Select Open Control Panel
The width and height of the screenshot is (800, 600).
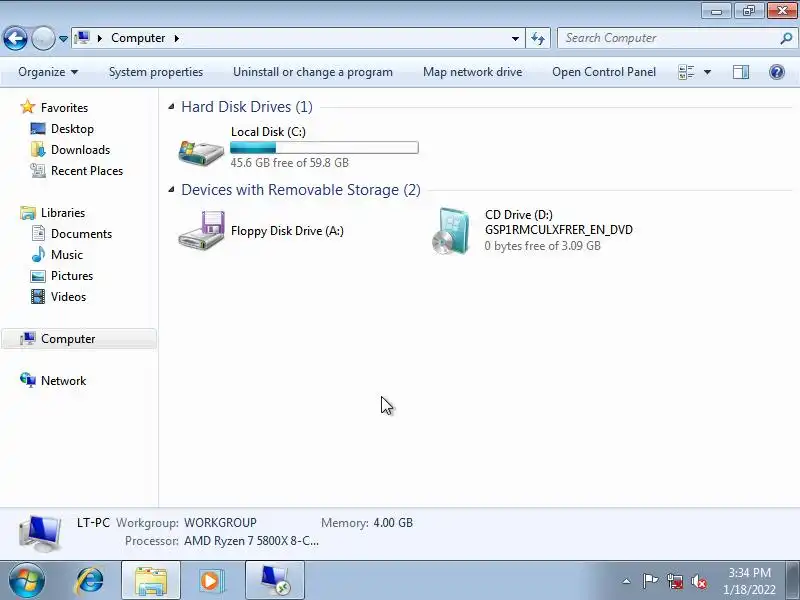point(604,72)
